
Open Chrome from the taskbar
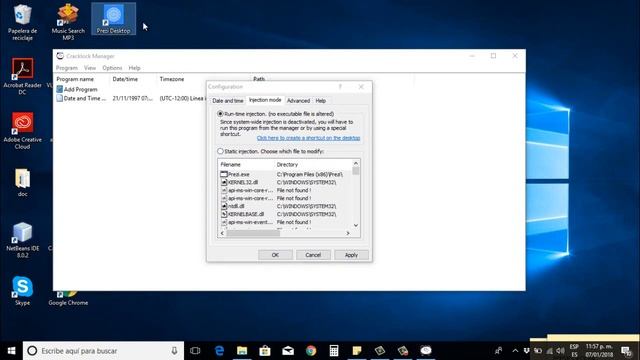pyautogui.click(x=311, y=351)
